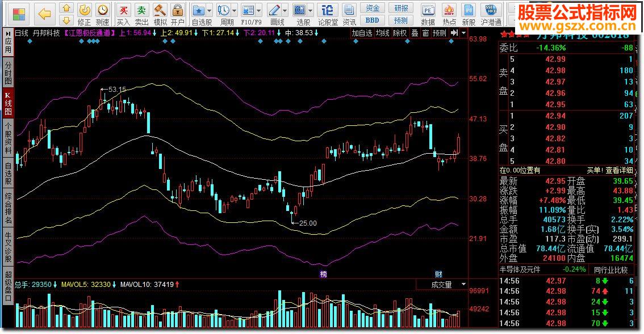This screenshot has width=644, height=334.
Task: Select the K线图 sidebar tab
Action: click(x=8, y=103)
